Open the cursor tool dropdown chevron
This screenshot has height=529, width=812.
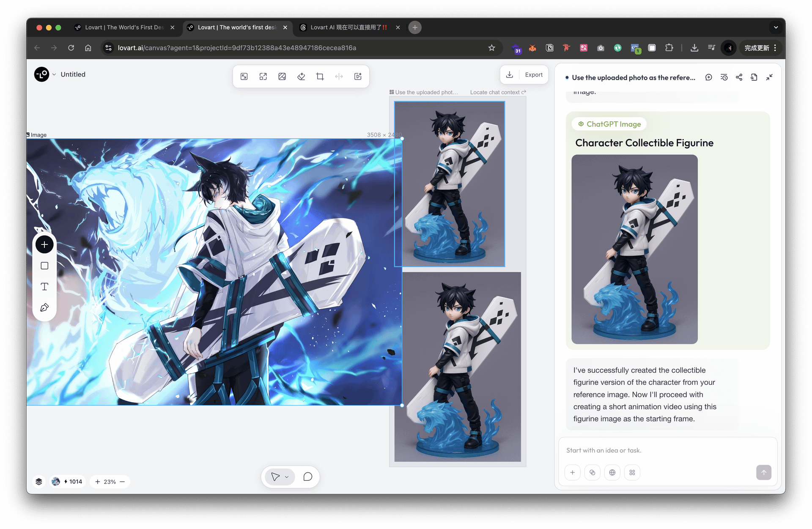pos(287,477)
